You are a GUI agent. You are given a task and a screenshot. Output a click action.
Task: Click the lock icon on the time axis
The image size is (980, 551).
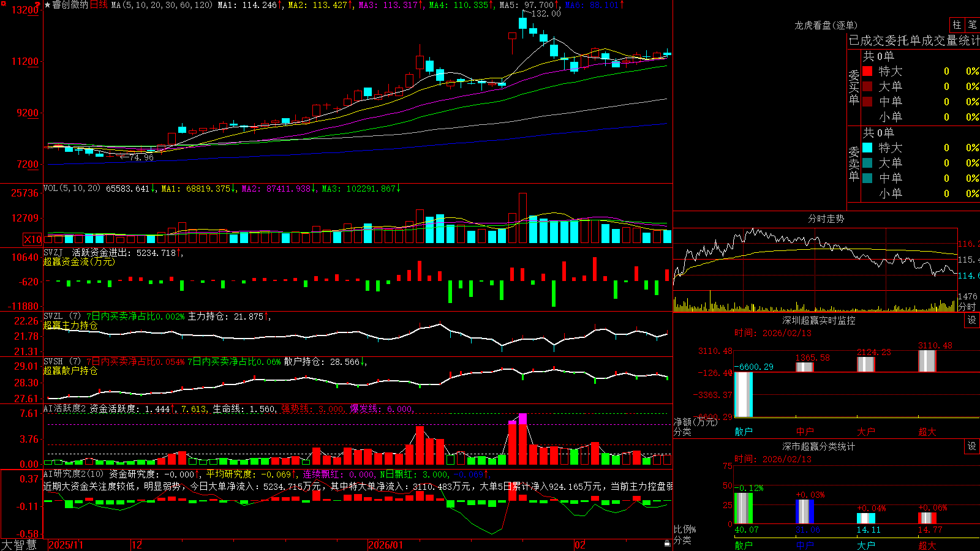pos(667,544)
